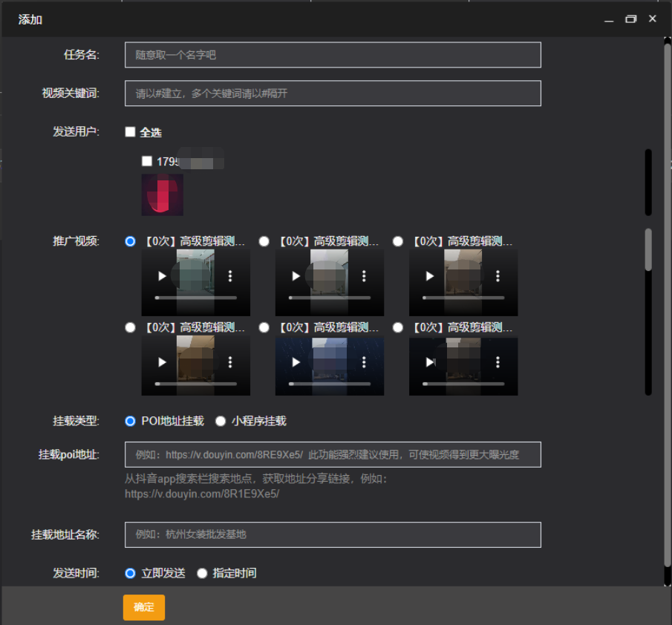Choose POI地址挂载 mount type

tap(130, 421)
